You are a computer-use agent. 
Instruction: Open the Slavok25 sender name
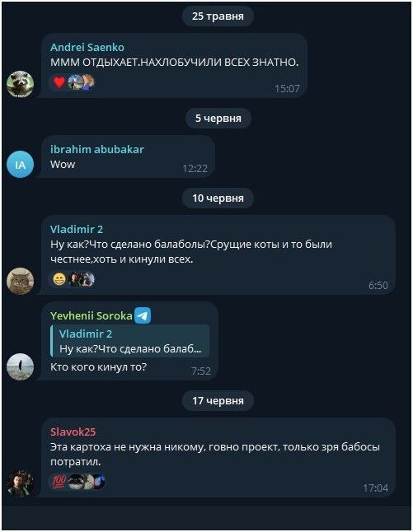pos(73,432)
